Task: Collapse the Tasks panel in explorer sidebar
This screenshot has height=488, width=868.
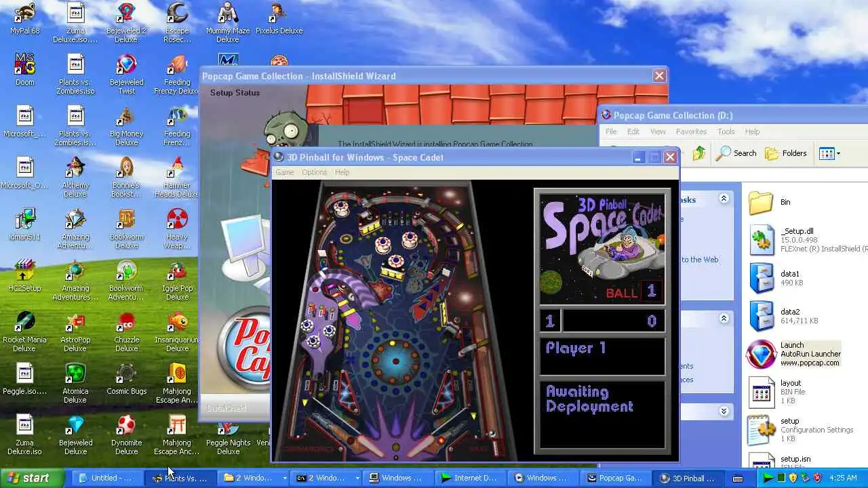Action: point(724,199)
